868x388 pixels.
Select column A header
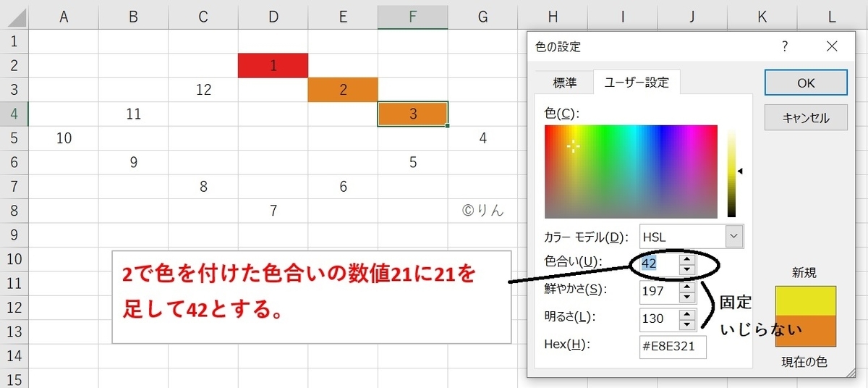click(x=64, y=16)
